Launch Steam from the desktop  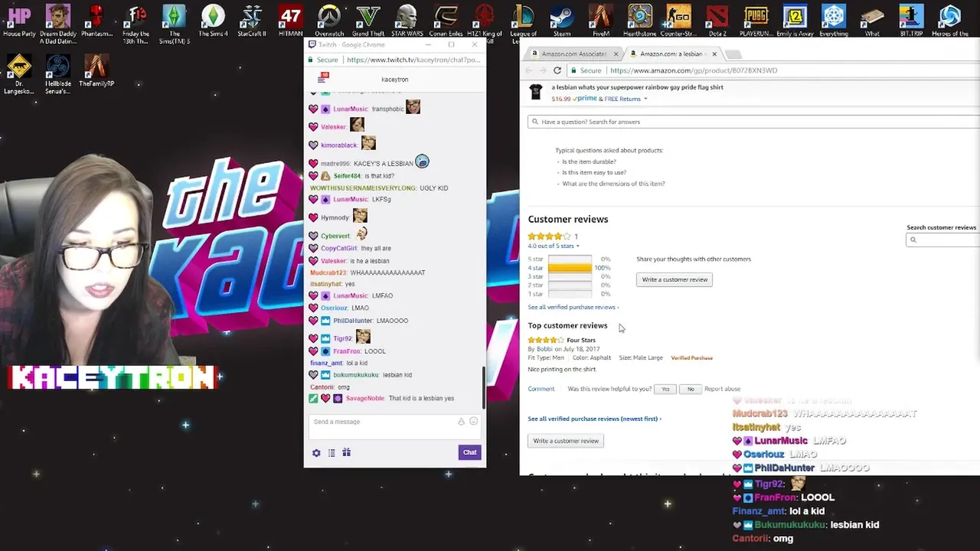tap(562, 21)
